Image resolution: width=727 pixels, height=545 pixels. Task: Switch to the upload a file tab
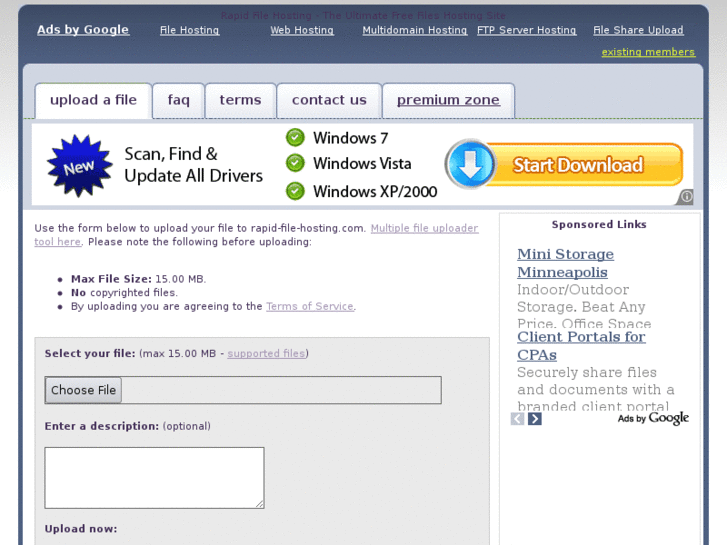(x=93, y=100)
